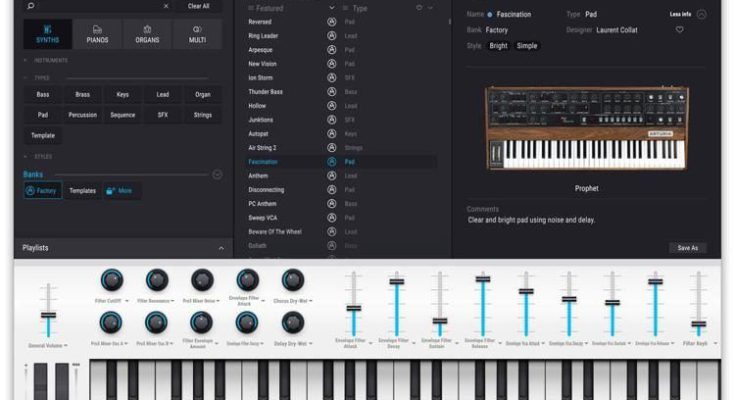
Task: Click the search magnifier icon
Action: [30, 6]
